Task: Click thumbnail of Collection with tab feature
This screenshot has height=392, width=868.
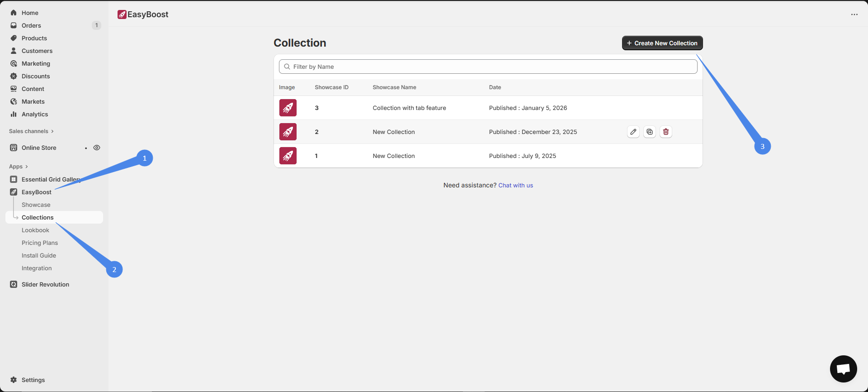Action: 288,108
